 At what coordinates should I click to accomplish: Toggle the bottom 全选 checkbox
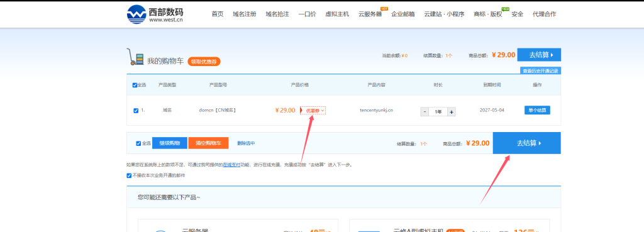click(138, 143)
